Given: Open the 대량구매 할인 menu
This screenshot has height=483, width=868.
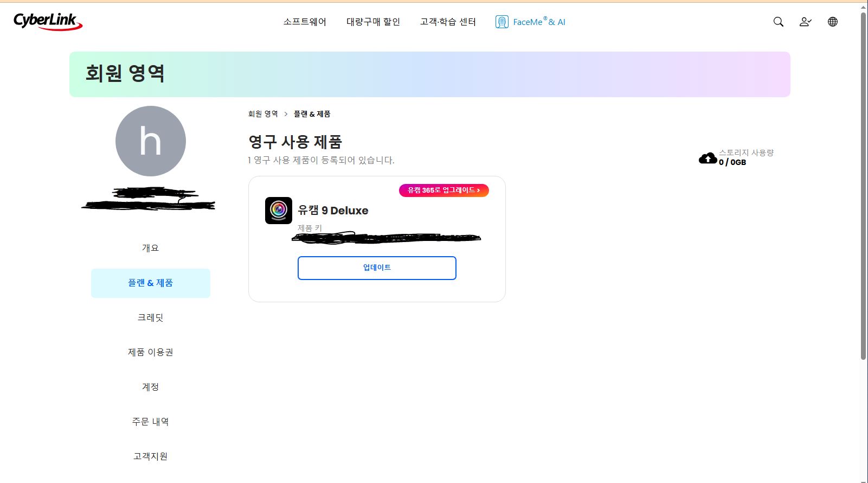Looking at the screenshot, I should pyautogui.click(x=373, y=22).
